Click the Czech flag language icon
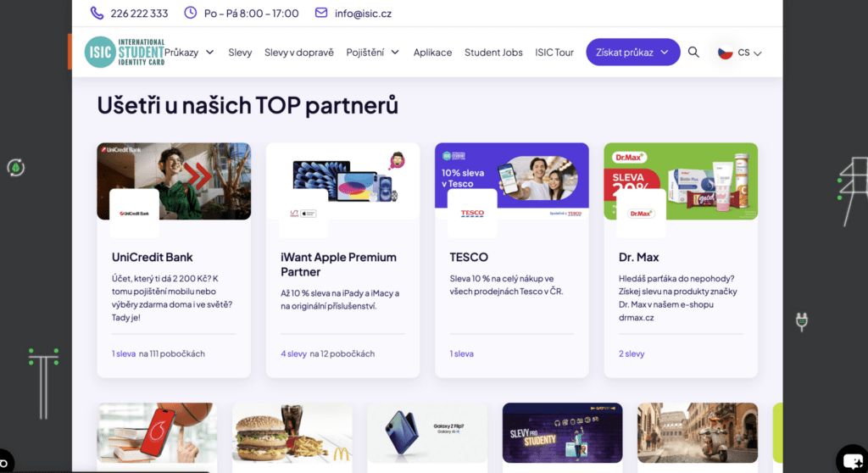The height and width of the screenshot is (473, 868). click(x=726, y=53)
